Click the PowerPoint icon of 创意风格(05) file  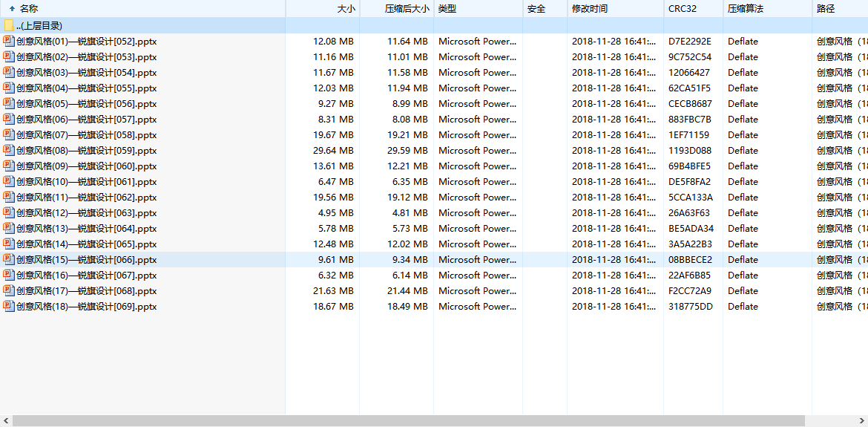coord(9,103)
